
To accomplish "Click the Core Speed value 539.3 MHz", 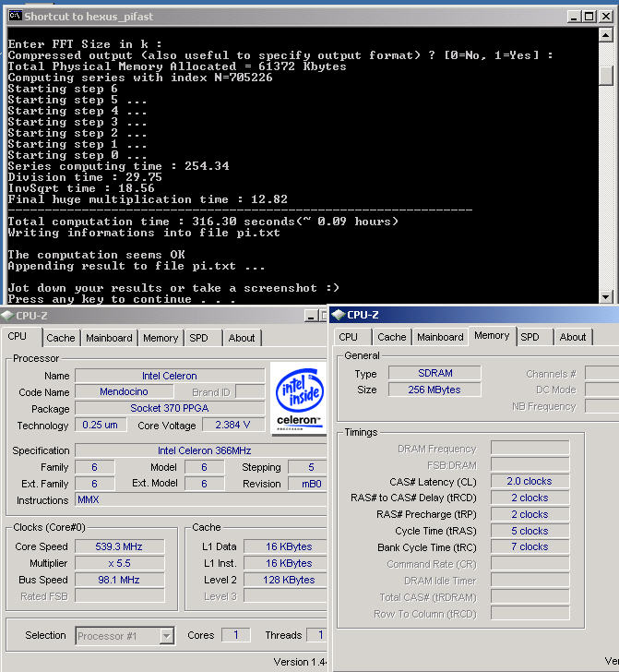I will click(120, 546).
